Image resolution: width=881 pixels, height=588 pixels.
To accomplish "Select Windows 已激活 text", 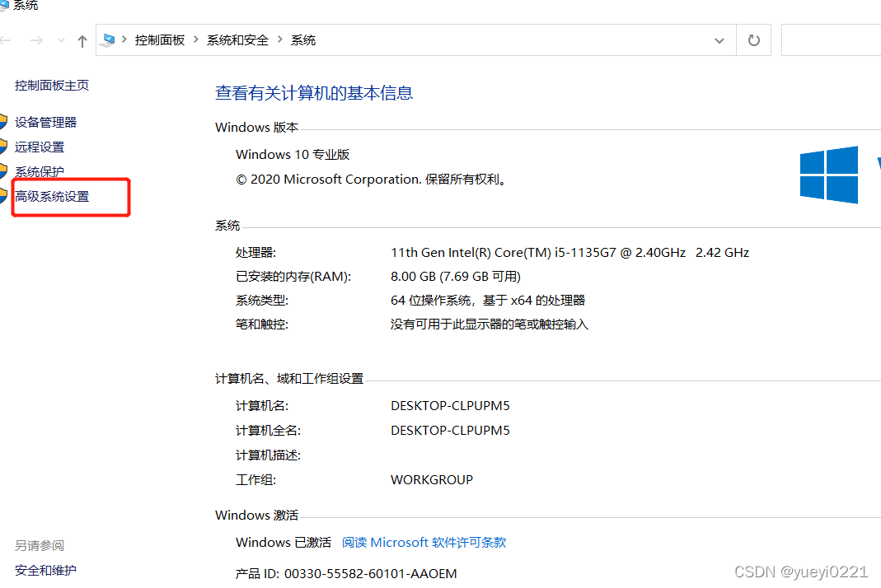I will click(x=284, y=543).
